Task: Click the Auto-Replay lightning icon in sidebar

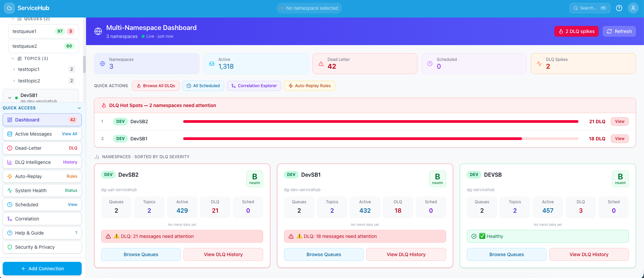Action: [10, 176]
